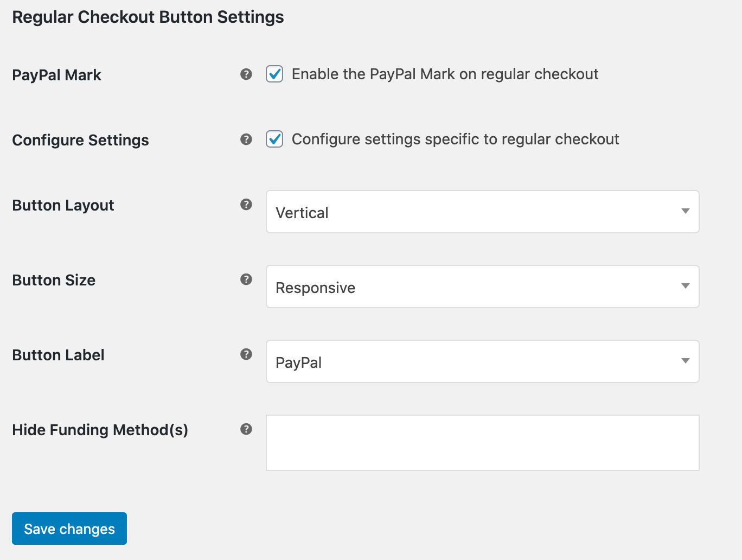Click the chevron on the Button Size selector
742x560 pixels.
[x=685, y=287]
